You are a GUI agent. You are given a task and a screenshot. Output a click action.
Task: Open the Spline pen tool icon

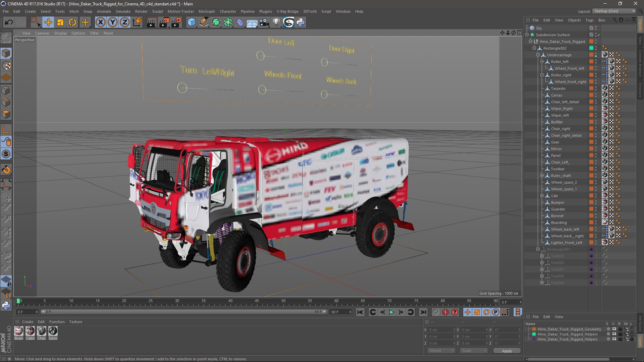(x=204, y=22)
